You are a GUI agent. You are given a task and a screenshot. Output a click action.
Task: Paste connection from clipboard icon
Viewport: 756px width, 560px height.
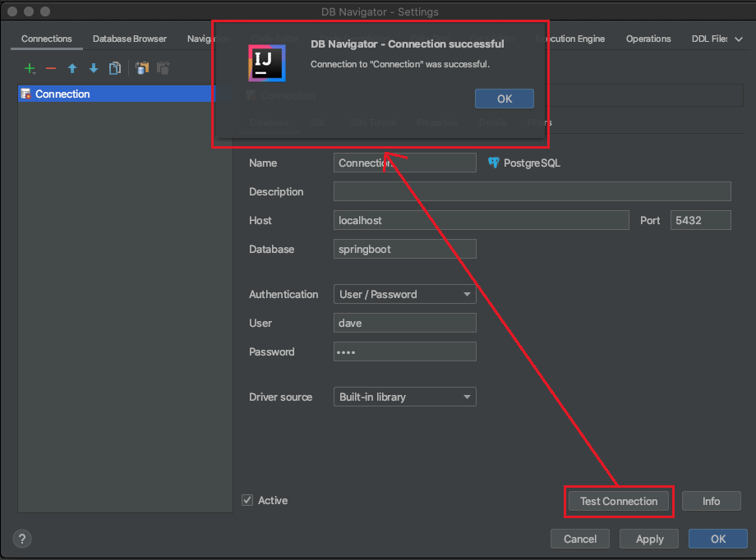point(164,68)
